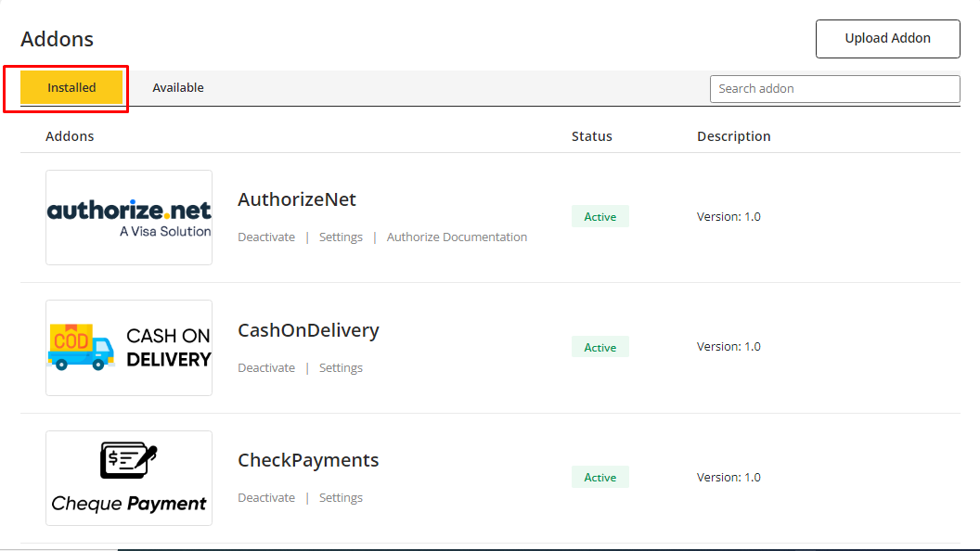The height and width of the screenshot is (551, 980).
Task: Click the Cheque Payment logo image
Action: click(x=129, y=478)
